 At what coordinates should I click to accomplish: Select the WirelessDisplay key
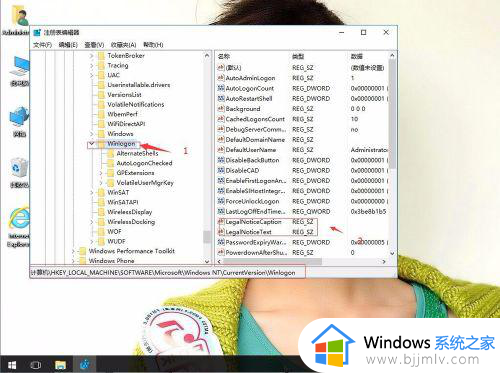[x=129, y=212]
